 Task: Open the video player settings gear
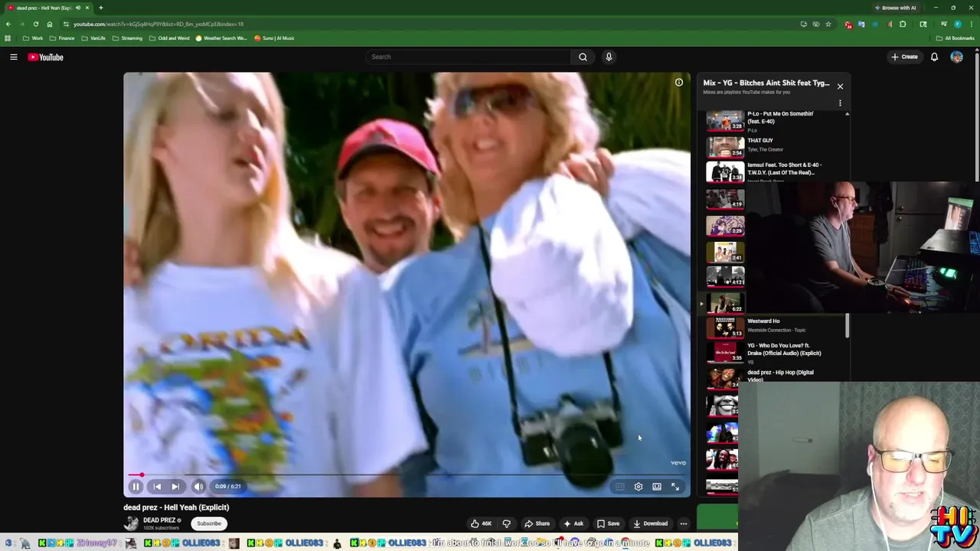pos(639,487)
